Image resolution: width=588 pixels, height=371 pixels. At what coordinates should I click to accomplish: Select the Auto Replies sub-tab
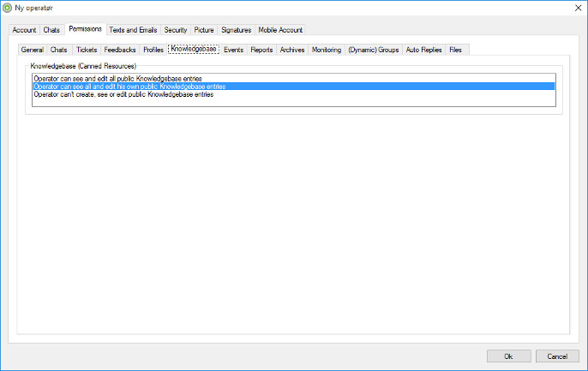pyautogui.click(x=423, y=50)
